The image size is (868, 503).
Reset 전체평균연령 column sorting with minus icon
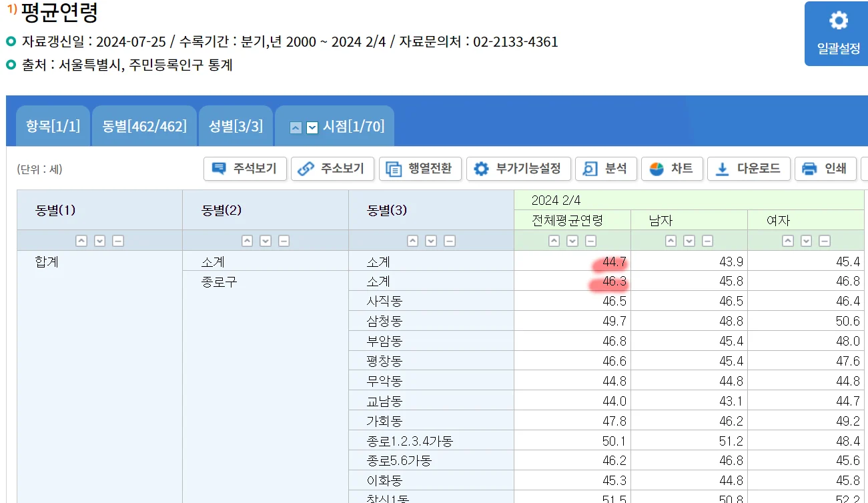point(590,241)
